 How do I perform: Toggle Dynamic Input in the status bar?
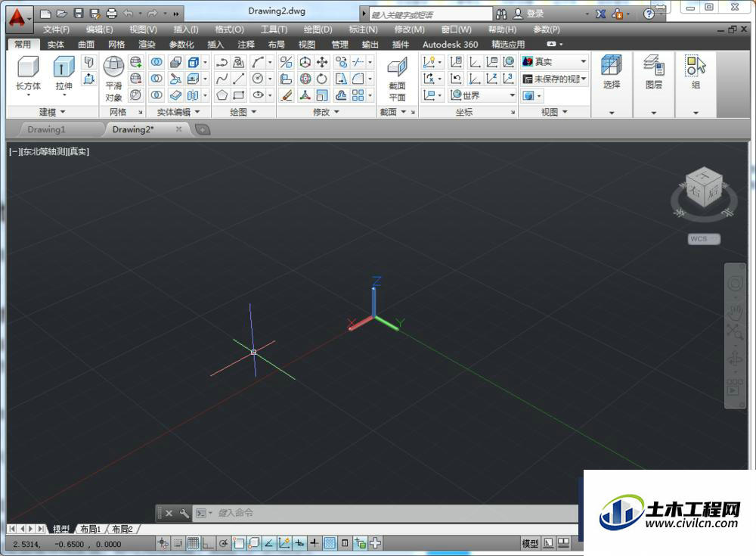299,543
